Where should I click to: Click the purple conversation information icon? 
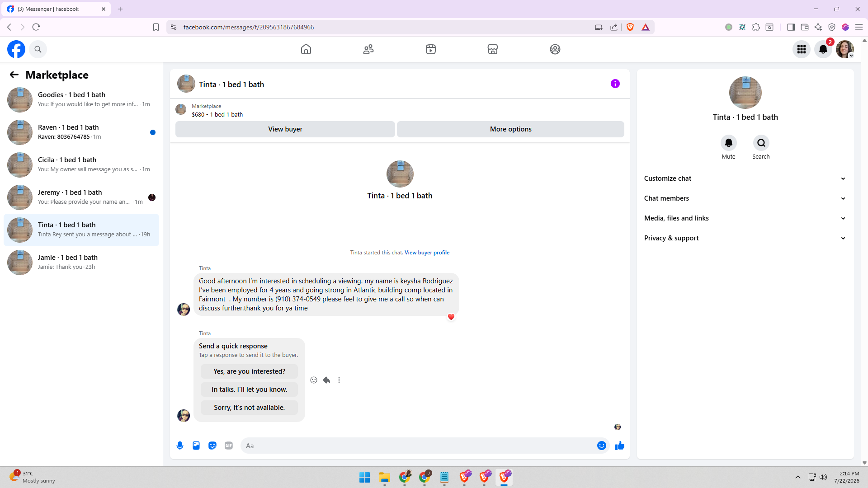click(615, 84)
